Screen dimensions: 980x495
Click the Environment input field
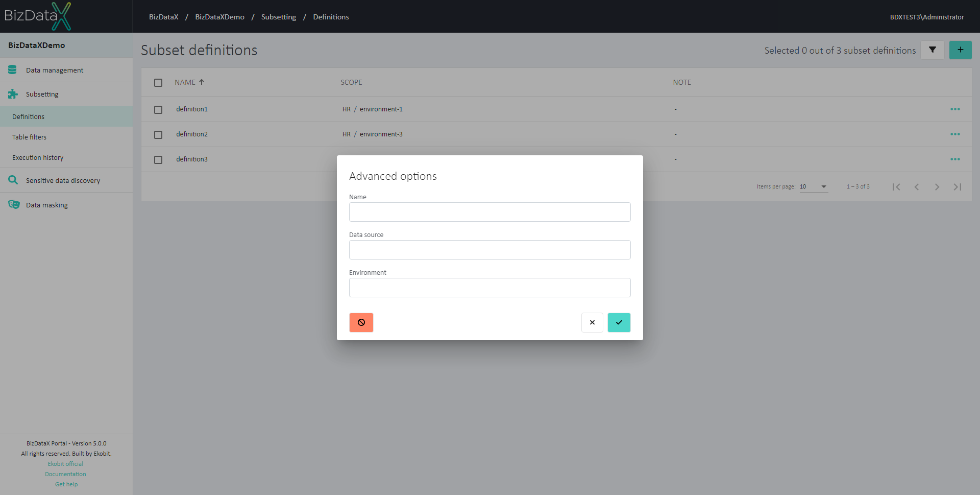coord(490,288)
